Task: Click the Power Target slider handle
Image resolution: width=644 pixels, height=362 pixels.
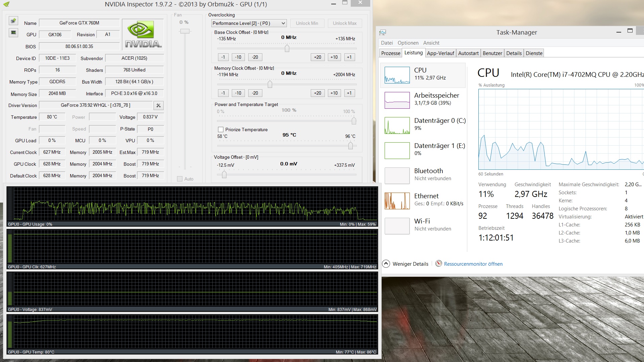Action: pyautogui.click(x=354, y=121)
